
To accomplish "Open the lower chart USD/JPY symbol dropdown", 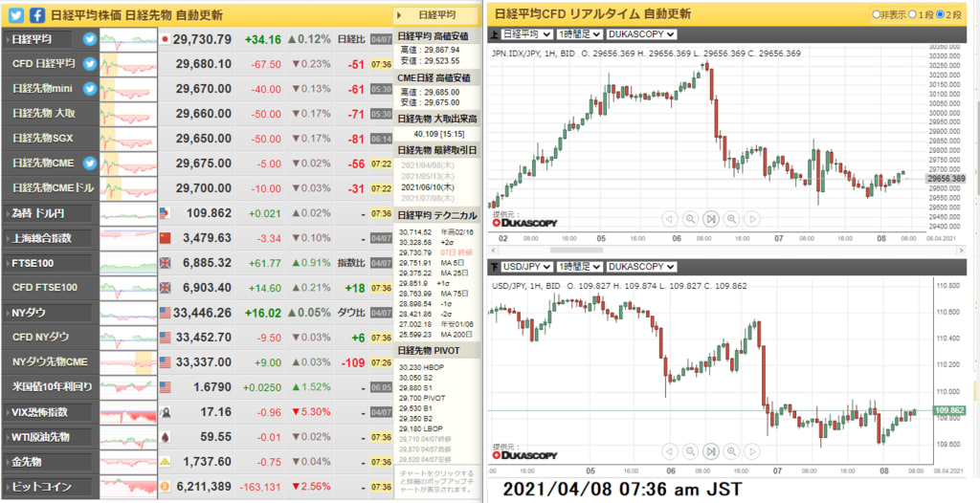I will tap(527, 267).
